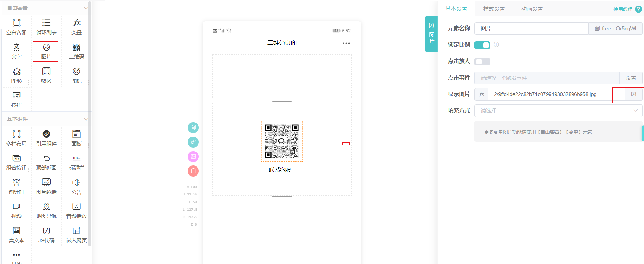Select the 富文本 rich text component

(16, 235)
